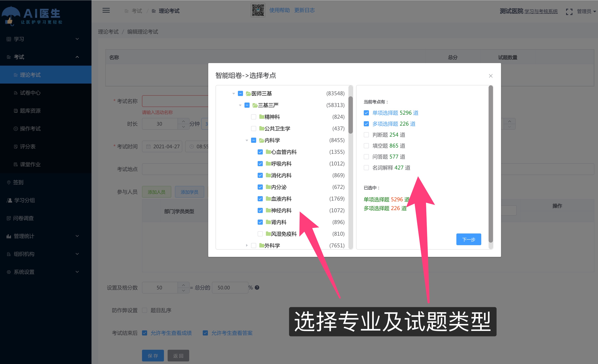
Task: Click the 管理统计 bar chart icon
Action: pos(9,236)
